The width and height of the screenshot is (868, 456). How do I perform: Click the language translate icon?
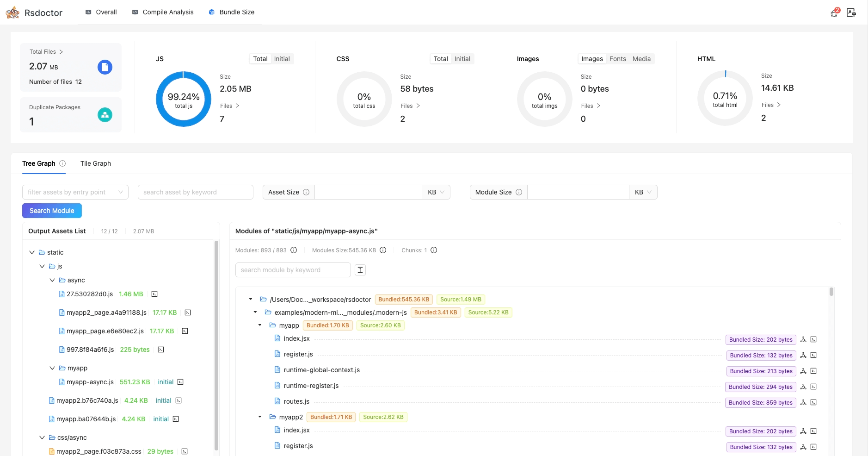pos(851,12)
